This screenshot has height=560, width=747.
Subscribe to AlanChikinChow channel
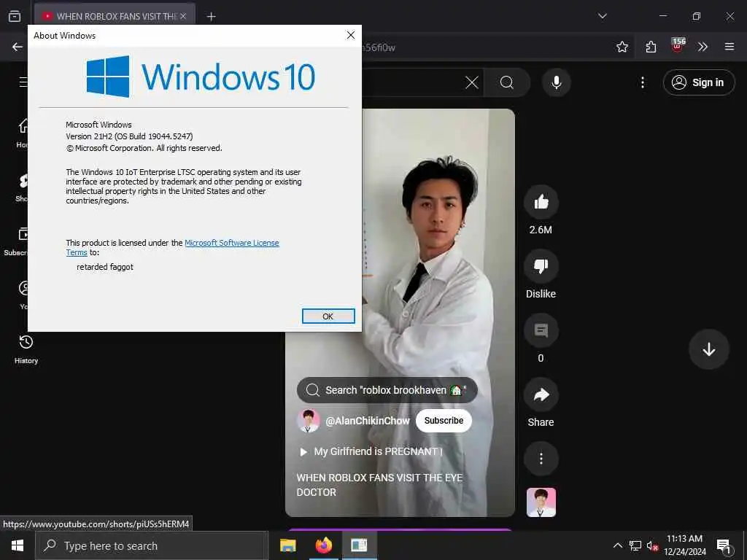point(444,421)
